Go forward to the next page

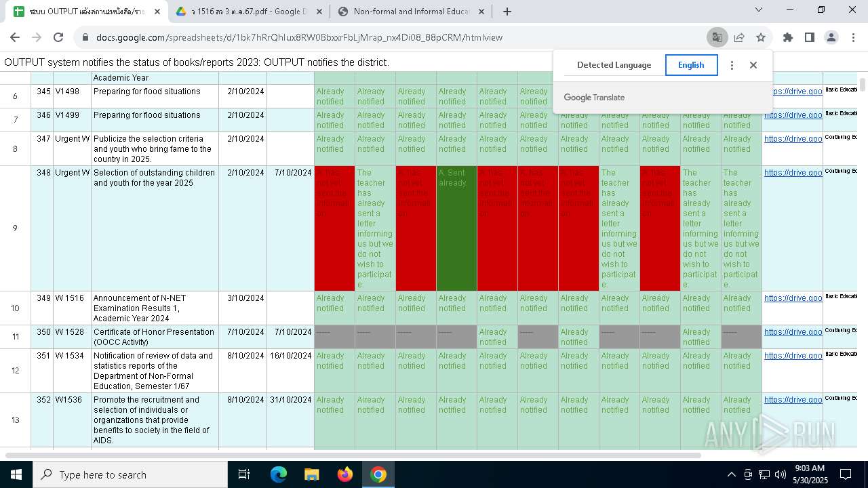tap(37, 37)
